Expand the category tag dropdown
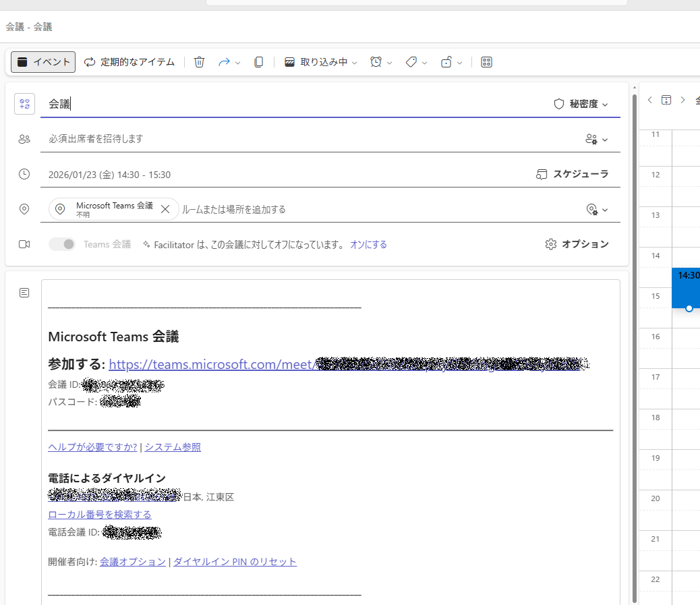 point(425,63)
